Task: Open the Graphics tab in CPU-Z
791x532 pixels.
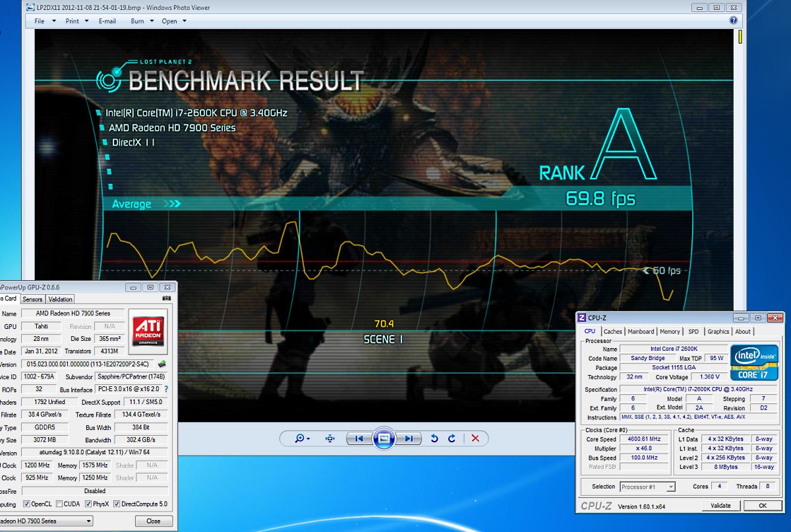Action: (x=718, y=332)
